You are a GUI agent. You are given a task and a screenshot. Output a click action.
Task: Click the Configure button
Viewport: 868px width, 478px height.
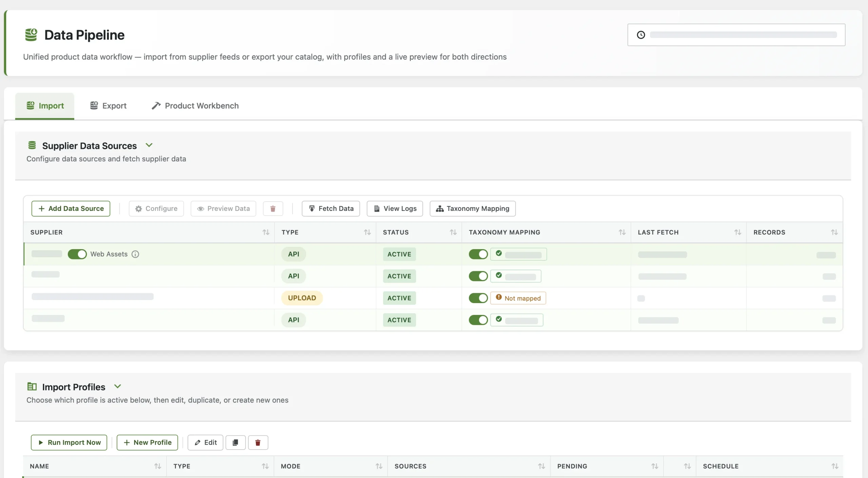coord(156,208)
